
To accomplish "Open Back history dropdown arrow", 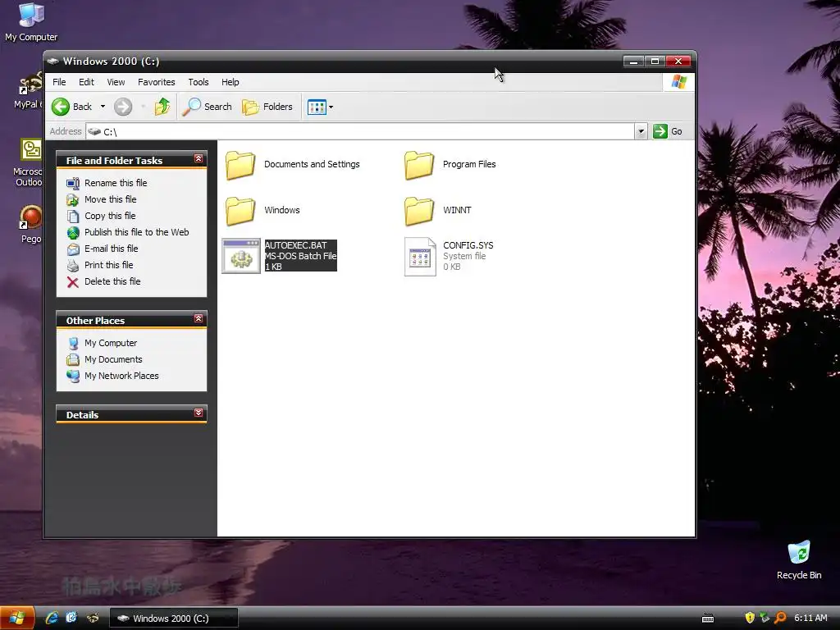I will pyautogui.click(x=103, y=107).
